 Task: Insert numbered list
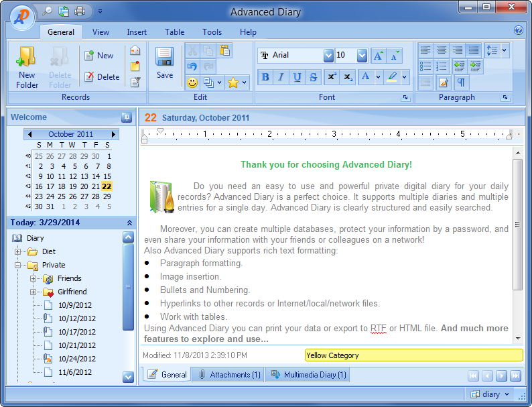point(441,66)
